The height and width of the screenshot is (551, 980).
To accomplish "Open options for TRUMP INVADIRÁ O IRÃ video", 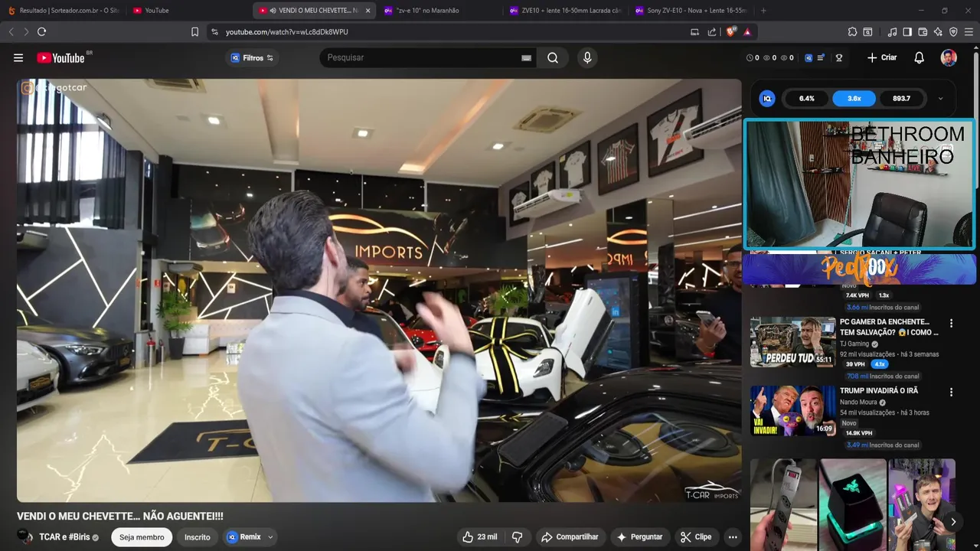I will (951, 393).
